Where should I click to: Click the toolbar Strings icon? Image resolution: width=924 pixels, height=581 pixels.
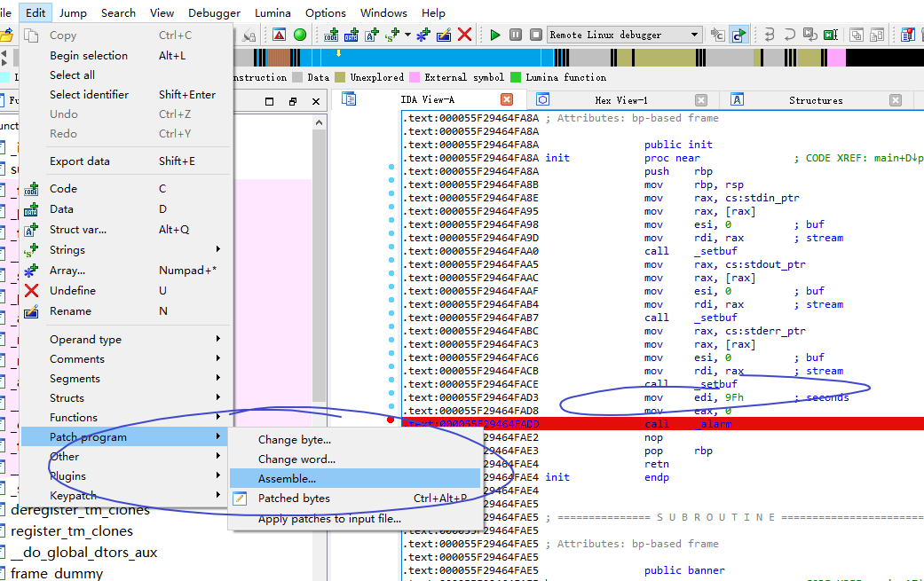pyautogui.click(x=391, y=35)
